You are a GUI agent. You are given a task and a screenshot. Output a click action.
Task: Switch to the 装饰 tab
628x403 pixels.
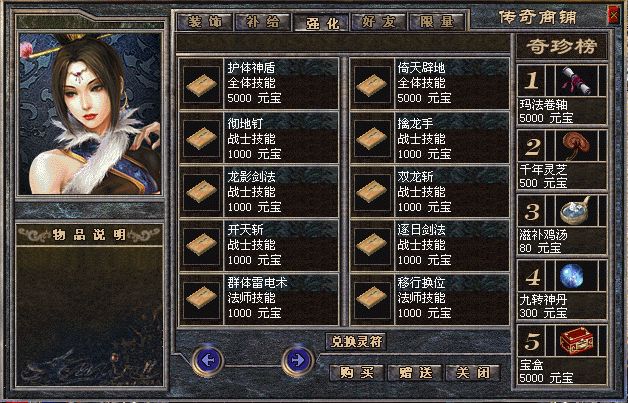(x=205, y=22)
